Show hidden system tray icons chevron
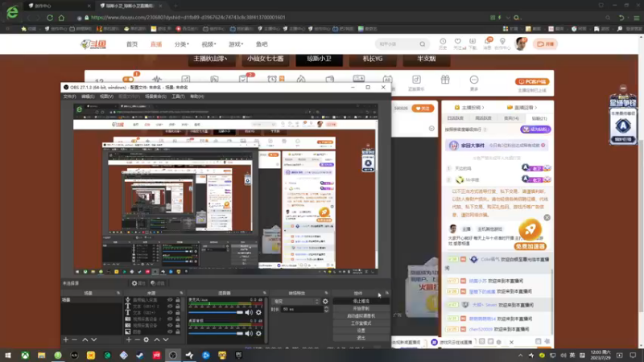Viewport: 644px width, 362px height. pos(520,356)
